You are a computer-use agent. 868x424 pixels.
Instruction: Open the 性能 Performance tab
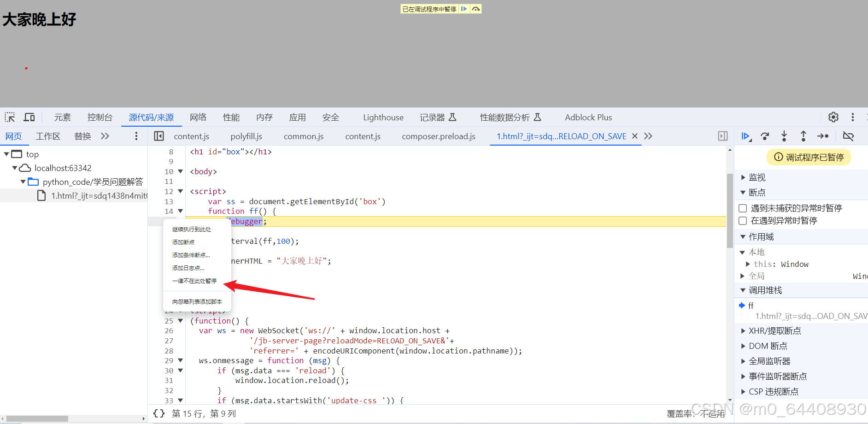[231, 118]
